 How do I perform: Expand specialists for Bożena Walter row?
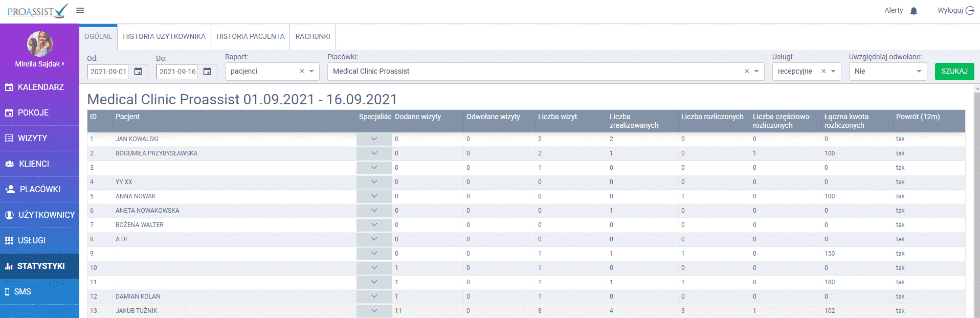pos(374,225)
